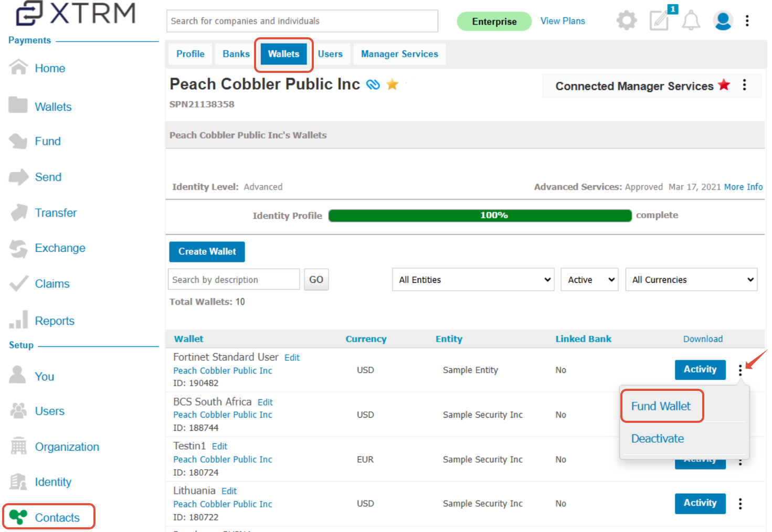Open the notifications bell
Viewport: 772px width, 532px height.
pos(691,21)
